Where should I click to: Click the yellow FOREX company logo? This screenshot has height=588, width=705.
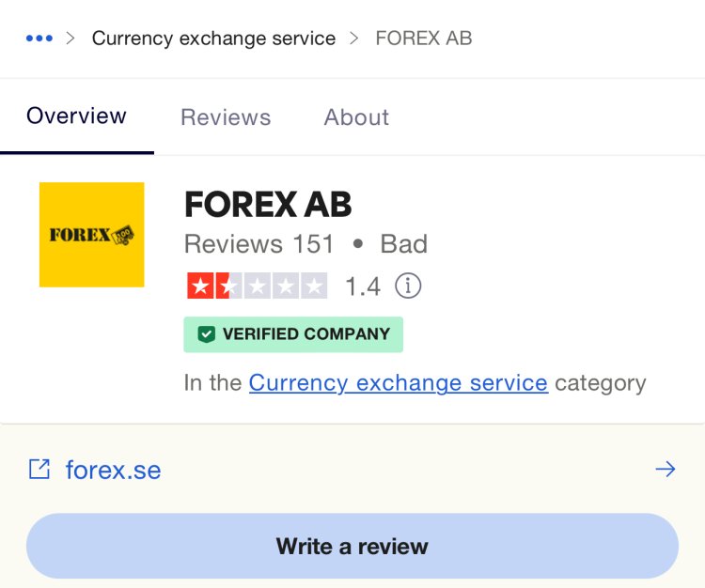[91, 235]
